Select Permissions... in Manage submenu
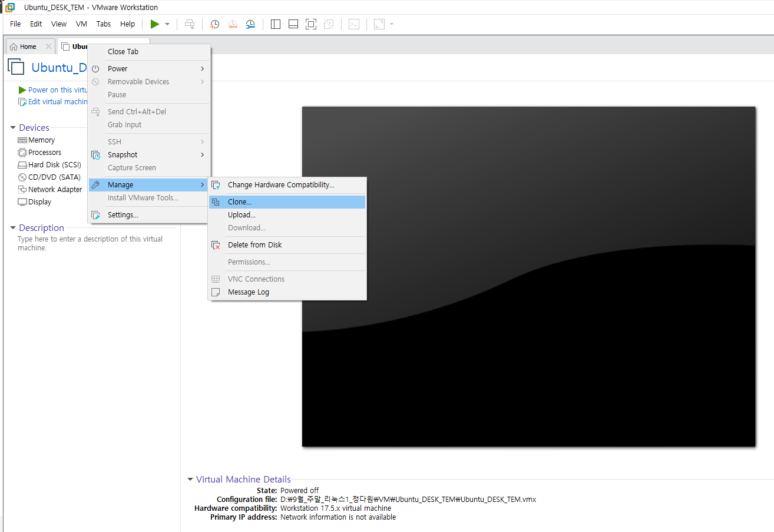This screenshot has height=532, width=774. point(287,262)
